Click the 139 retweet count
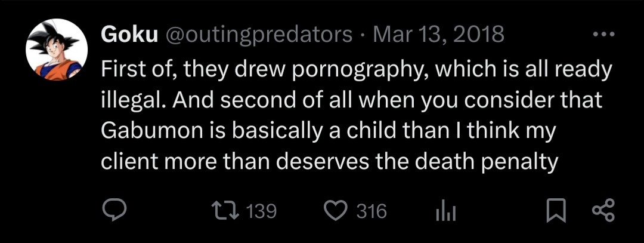 click(261, 211)
